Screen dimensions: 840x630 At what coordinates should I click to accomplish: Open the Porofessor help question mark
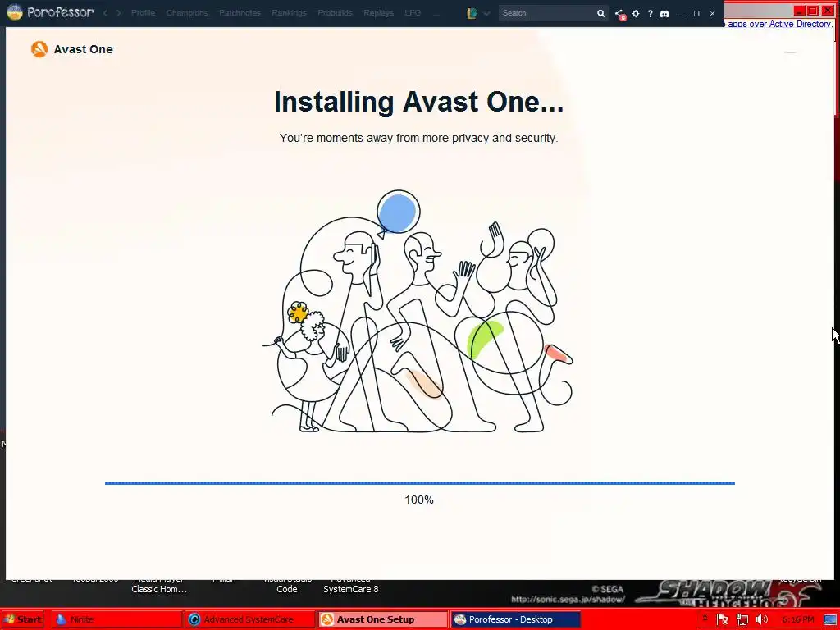[650, 13]
